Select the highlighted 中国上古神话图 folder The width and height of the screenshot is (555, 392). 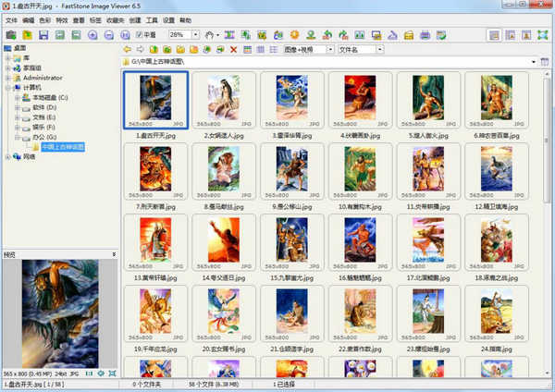tap(63, 147)
